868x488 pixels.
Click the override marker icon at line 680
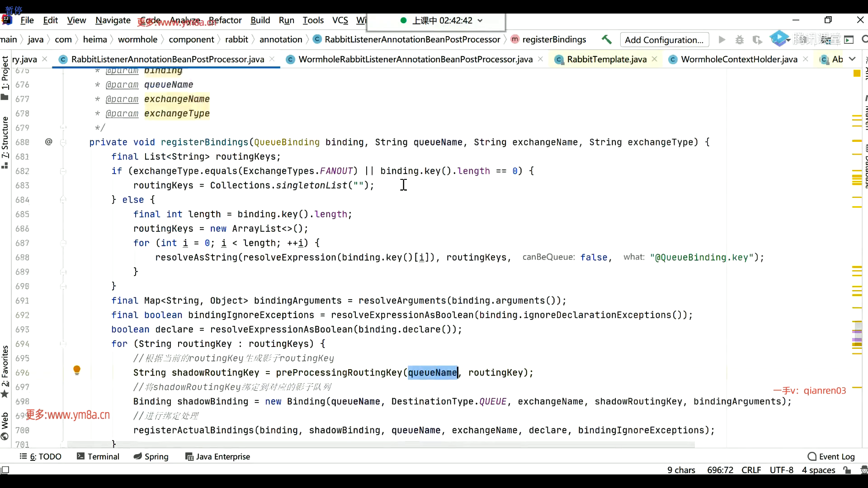click(x=49, y=142)
